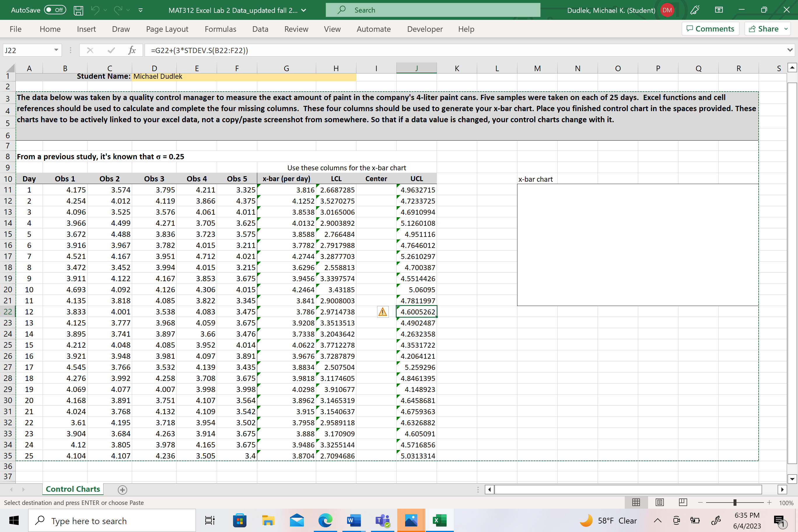Expand the formula bar chevron
This screenshot has height=532, width=798.
pos(790,50)
